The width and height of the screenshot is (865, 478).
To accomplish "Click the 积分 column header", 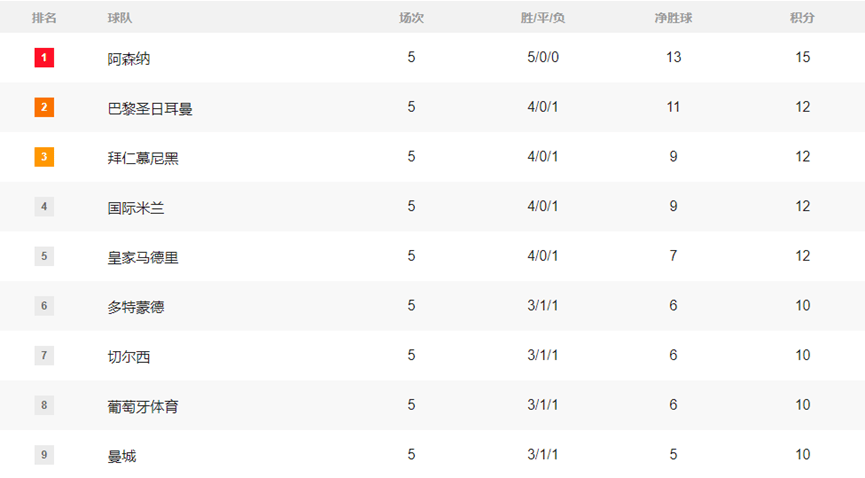I will 802,18.
